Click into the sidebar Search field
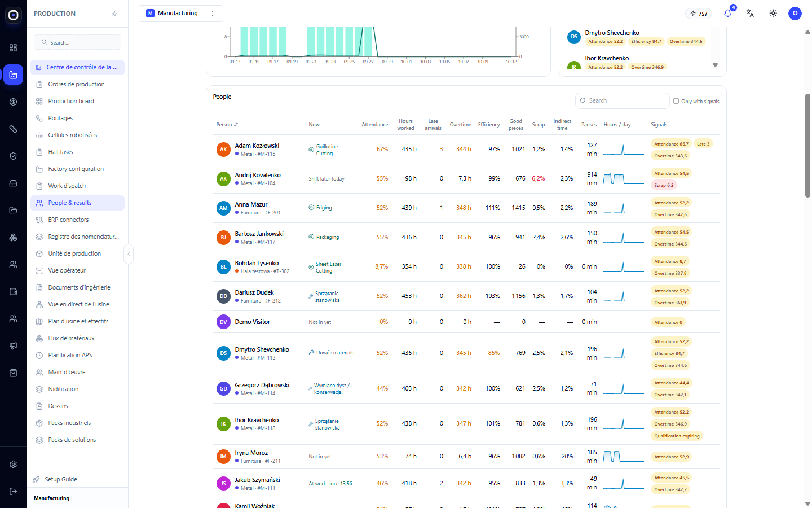The image size is (812, 508). pyautogui.click(x=78, y=42)
